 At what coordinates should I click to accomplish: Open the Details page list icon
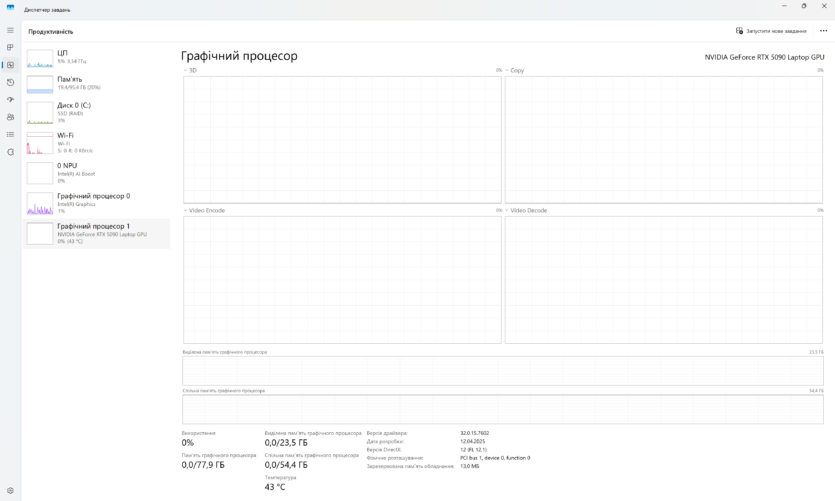(10, 135)
